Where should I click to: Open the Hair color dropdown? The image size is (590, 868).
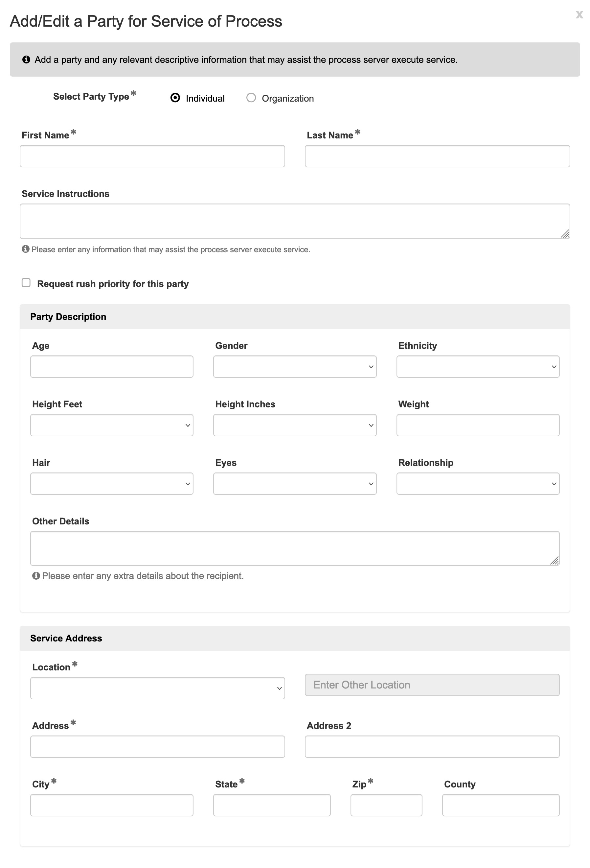tap(111, 483)
